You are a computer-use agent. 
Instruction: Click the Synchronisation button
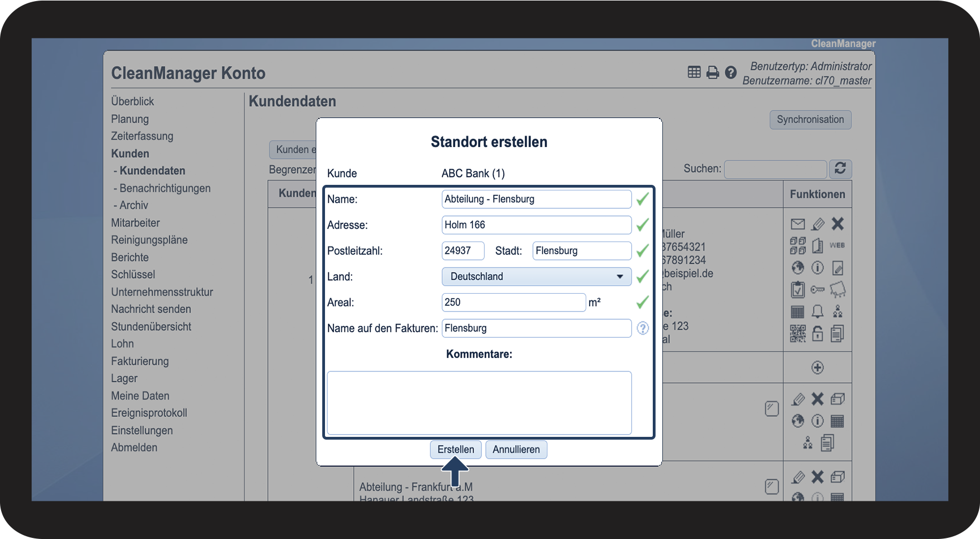[x=810, y=120]
